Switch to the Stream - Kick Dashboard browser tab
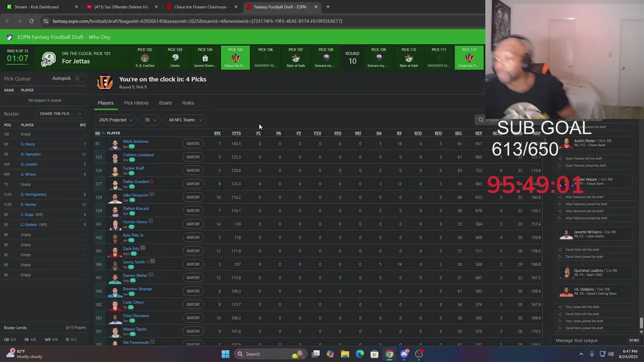The width and height of the screenshot is (644, 362). (41, 7)
